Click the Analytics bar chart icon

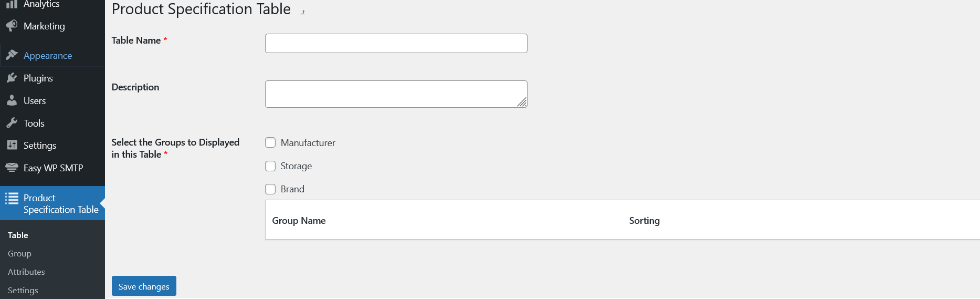click(x=12, y=4)
